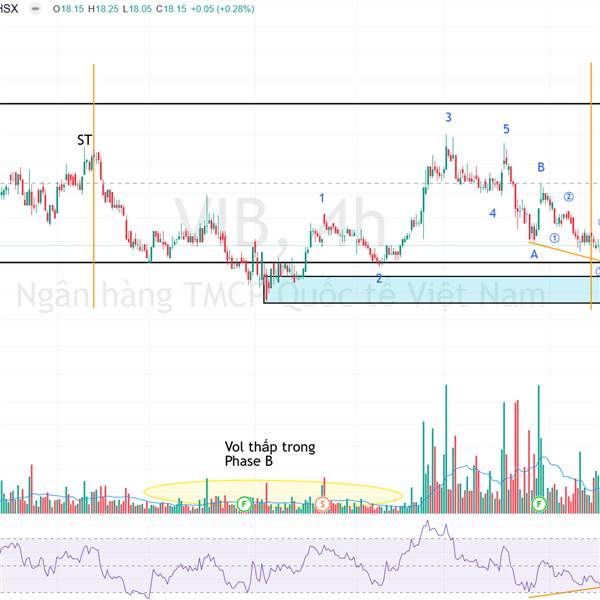Select wave label 3 at the peak
This screenshot has height=600, width=600.
(x=448, y=117)
